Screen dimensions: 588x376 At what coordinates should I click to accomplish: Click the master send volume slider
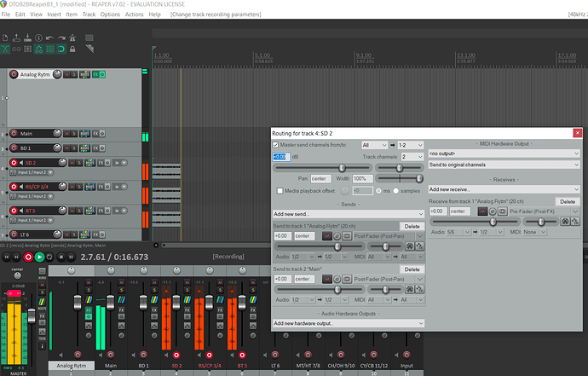click(322, 168)
